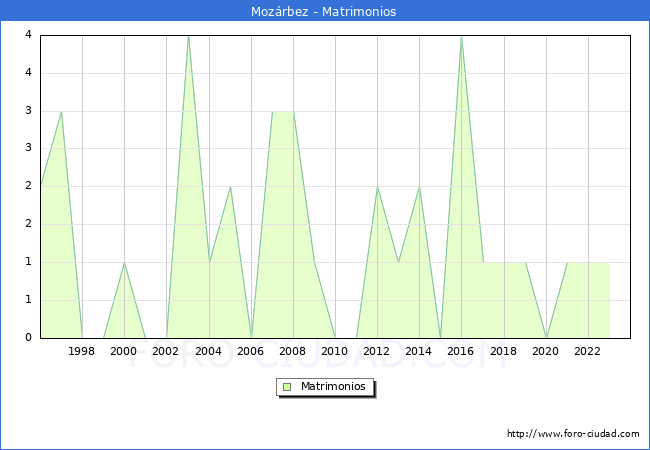Click the x-axis label 2008
Screen dimensions: 650x450
(x=292, y=351)
